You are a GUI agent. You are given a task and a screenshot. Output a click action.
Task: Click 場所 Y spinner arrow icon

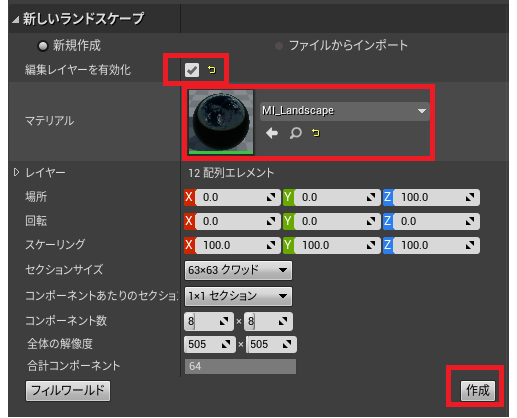point(371,197)
